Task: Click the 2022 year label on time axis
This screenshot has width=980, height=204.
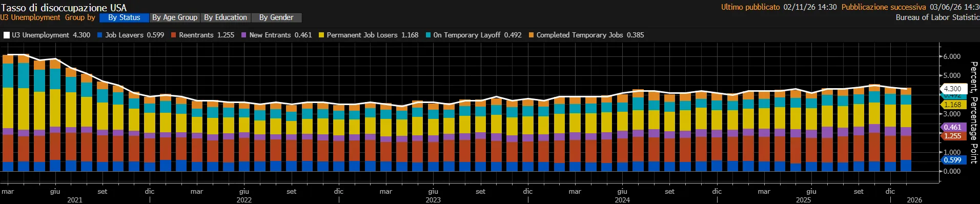Action: point(244,200)
